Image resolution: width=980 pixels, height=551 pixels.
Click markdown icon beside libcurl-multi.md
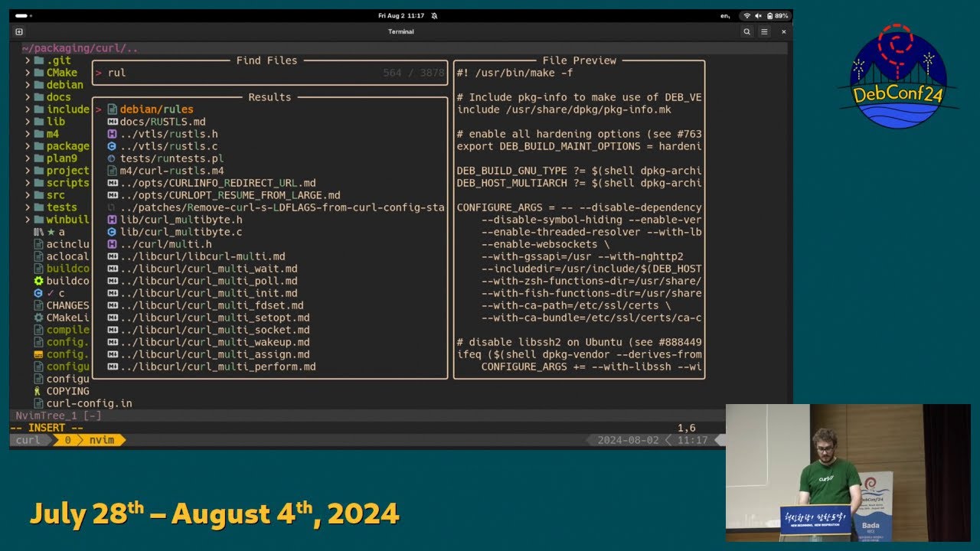[112, 256]
